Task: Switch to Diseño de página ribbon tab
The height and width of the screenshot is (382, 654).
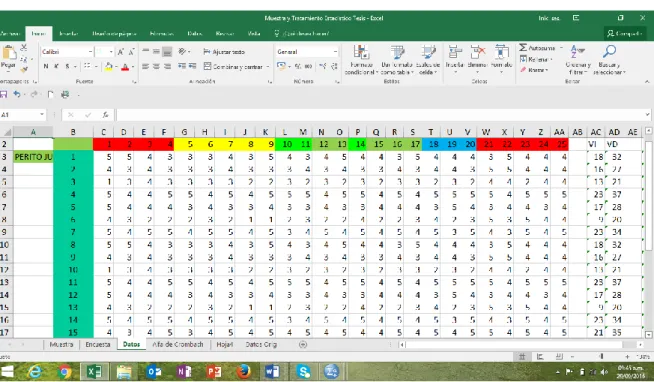Action: 114,34
